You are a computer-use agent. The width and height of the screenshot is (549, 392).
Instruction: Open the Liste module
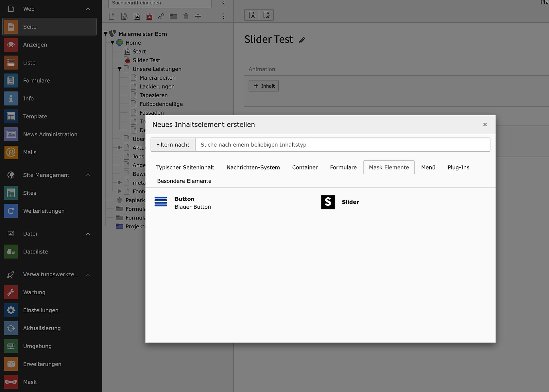click(49, 63)
